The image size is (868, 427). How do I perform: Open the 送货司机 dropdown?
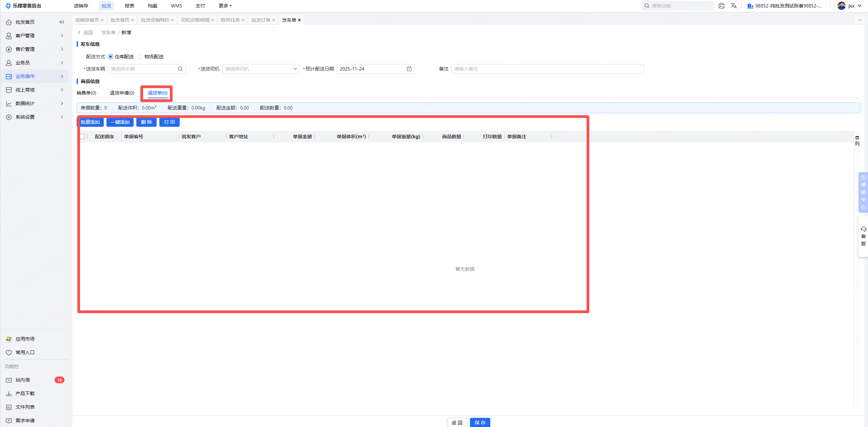[261, 69]
